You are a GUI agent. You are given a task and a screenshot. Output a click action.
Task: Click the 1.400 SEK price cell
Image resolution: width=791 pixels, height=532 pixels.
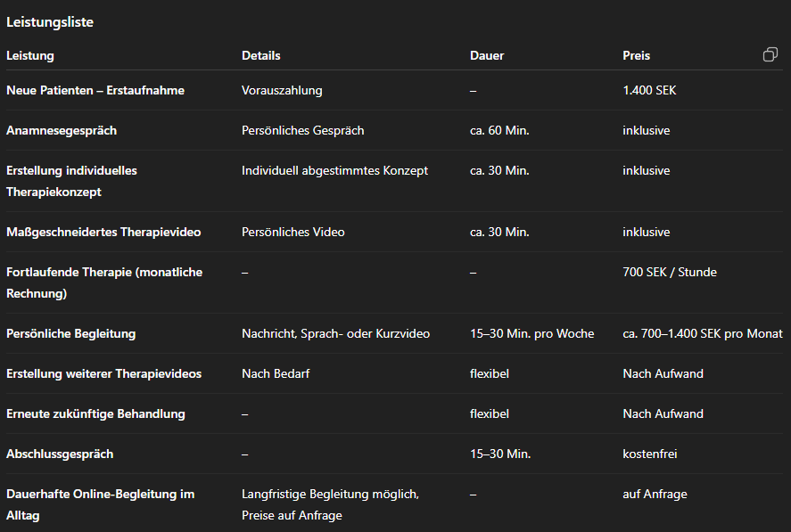coord(649,90)
